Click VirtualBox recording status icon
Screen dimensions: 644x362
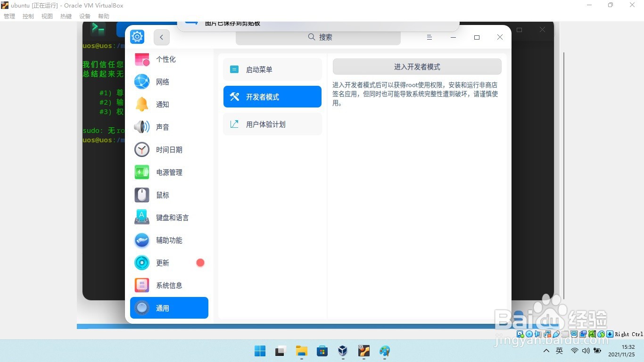[x=583, y=334]
